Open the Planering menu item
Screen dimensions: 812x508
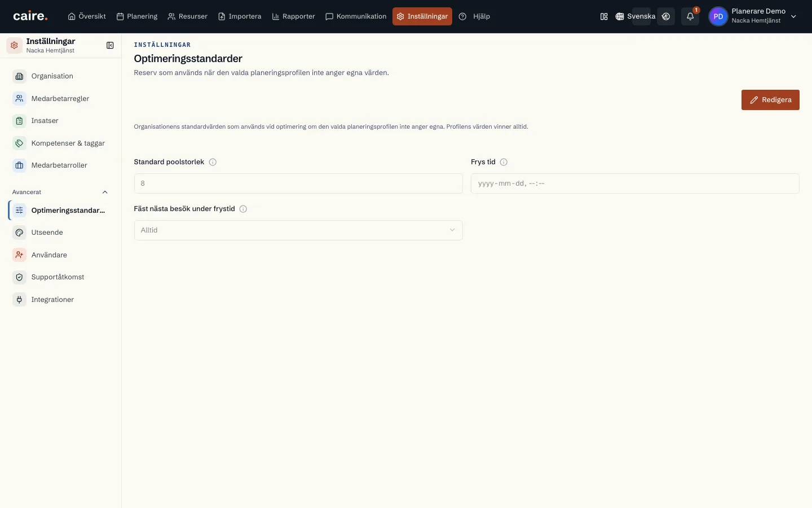tap(137, 16)
